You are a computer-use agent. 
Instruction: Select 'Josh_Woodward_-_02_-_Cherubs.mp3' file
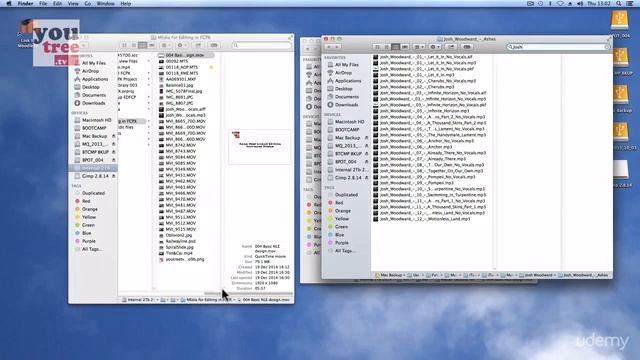417,87
